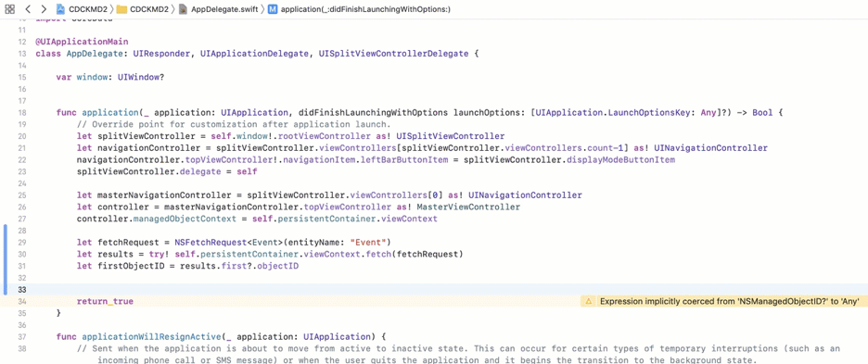Open the application(_:didFinishLaunchingWithOptions:) method breadcrumb

[366, 9]
